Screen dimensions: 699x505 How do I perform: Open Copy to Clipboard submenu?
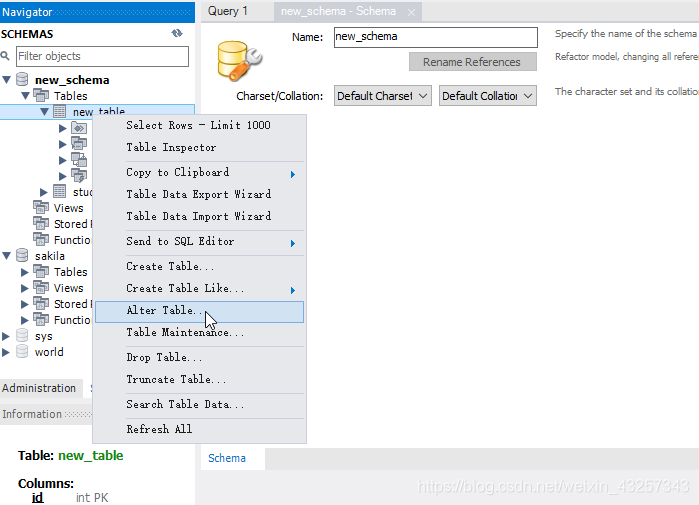tap(199, 172)
